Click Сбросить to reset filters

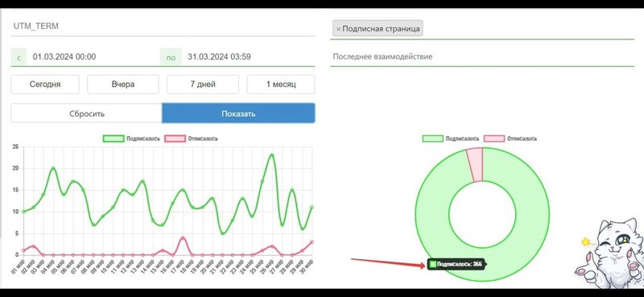pos(87,113)
